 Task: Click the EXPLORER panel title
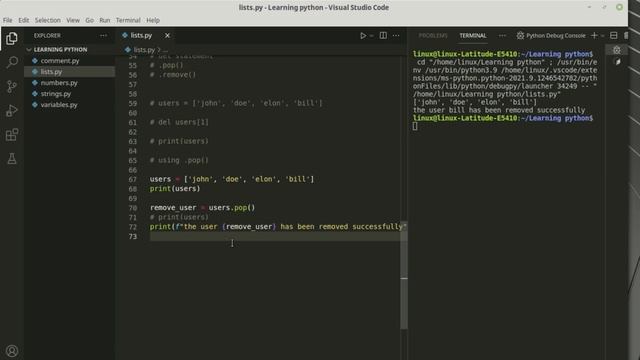coord(47,36)
